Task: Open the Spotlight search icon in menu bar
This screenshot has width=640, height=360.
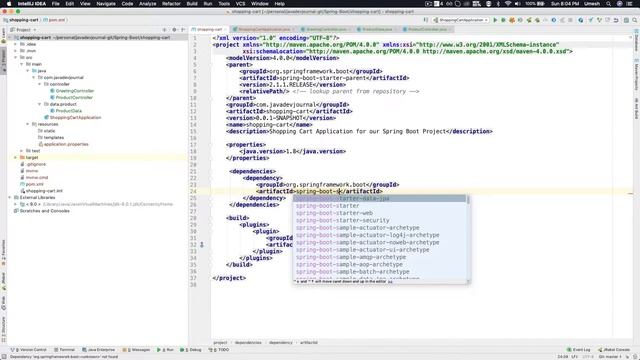Action: (609, 4)
